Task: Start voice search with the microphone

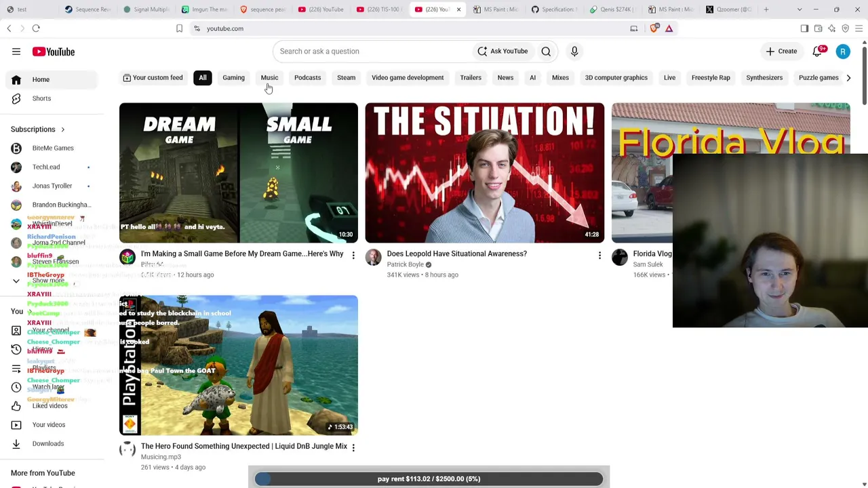Action: point(574,52)
